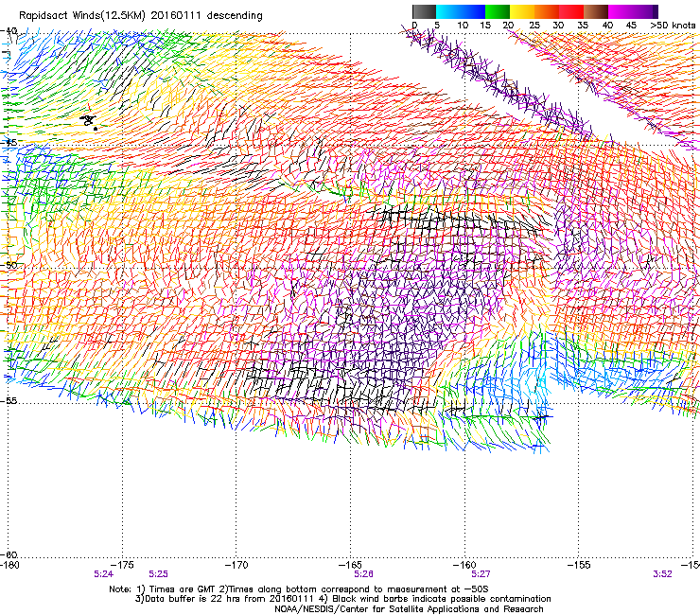Click the "5:27" pass time label
Viewport: 700px width, 615px height.
(x=481, y=574)
